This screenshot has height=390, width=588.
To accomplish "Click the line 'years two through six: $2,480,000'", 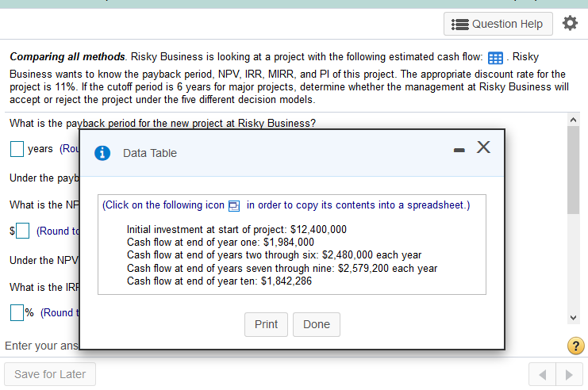I will tap(274, 255).
